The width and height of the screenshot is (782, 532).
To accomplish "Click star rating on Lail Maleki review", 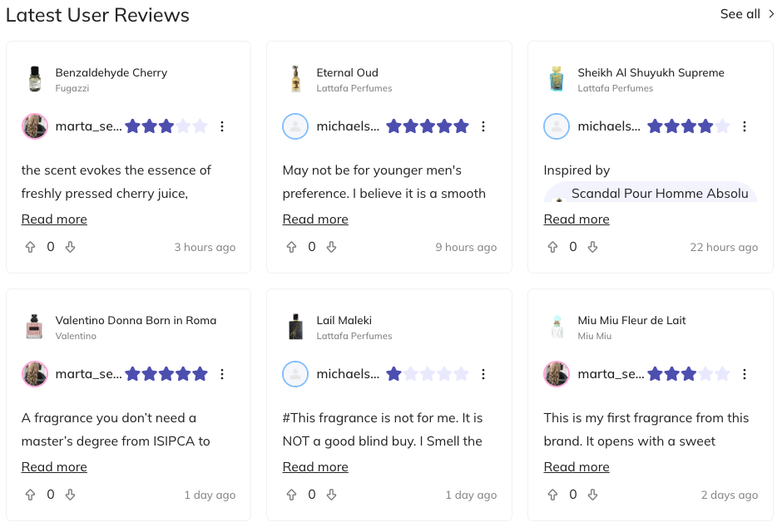I will [428, 374].
